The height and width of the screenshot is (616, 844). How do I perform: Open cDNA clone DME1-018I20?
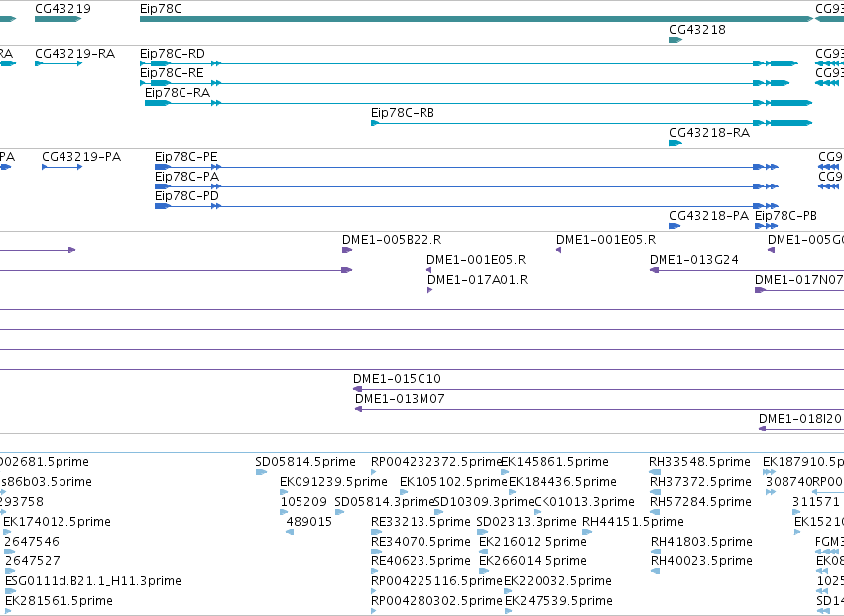(801, 429)
